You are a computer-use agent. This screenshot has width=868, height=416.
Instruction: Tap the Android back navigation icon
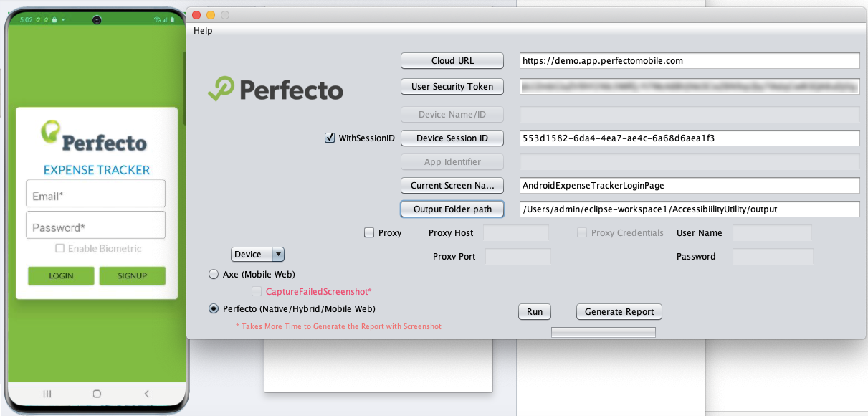146,394
